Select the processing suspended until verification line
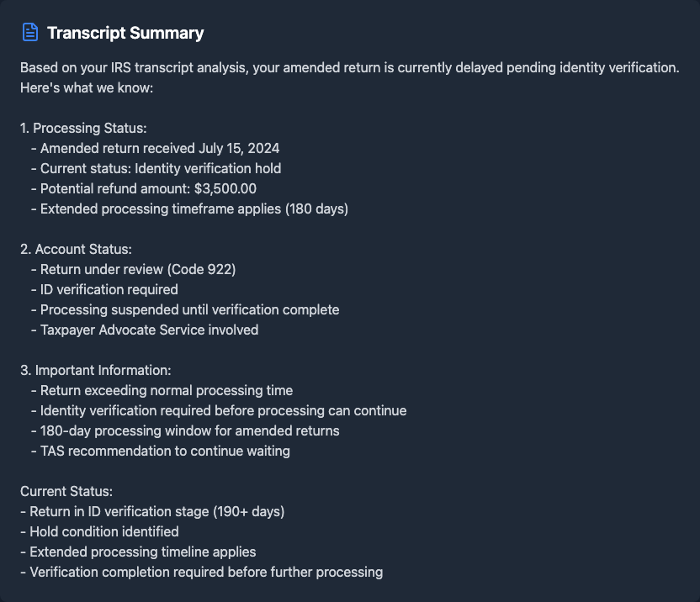700x602 pixels. (x=189, y=309)
